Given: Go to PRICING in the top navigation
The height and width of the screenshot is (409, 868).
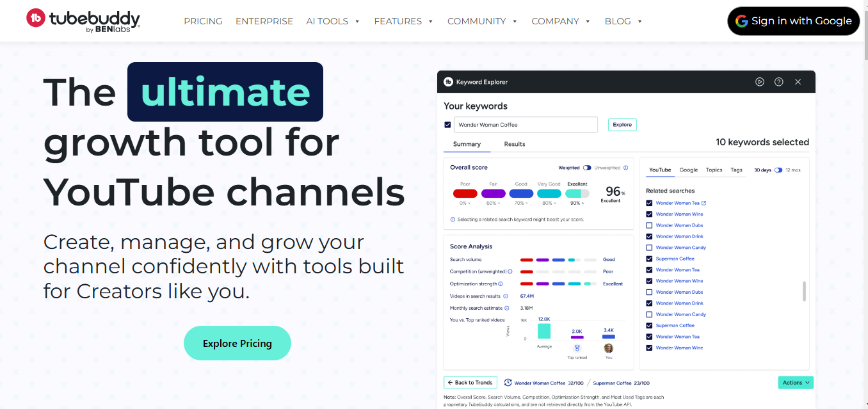Looking at the screenshot, I should (203, 21).
